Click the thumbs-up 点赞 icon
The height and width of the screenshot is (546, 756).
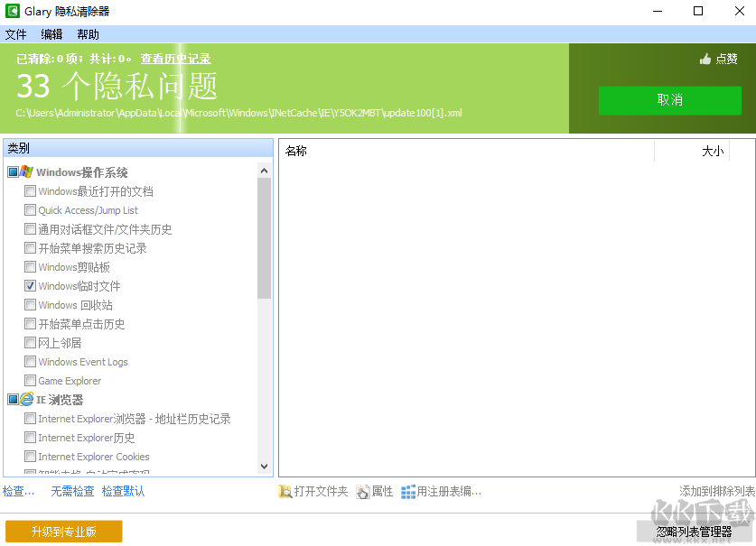[706, 57]
